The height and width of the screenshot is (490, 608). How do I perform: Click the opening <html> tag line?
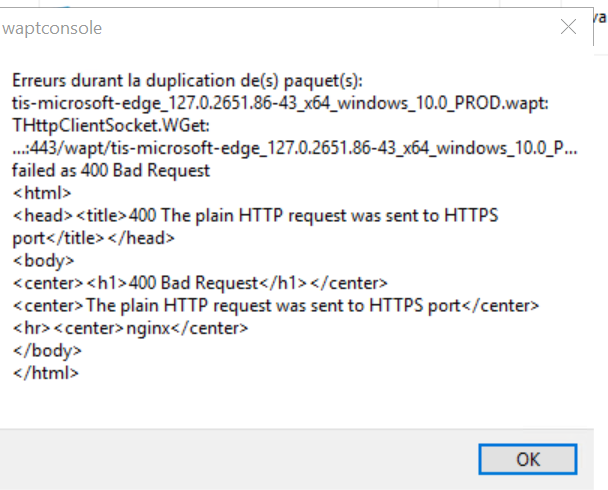[42, 193]
